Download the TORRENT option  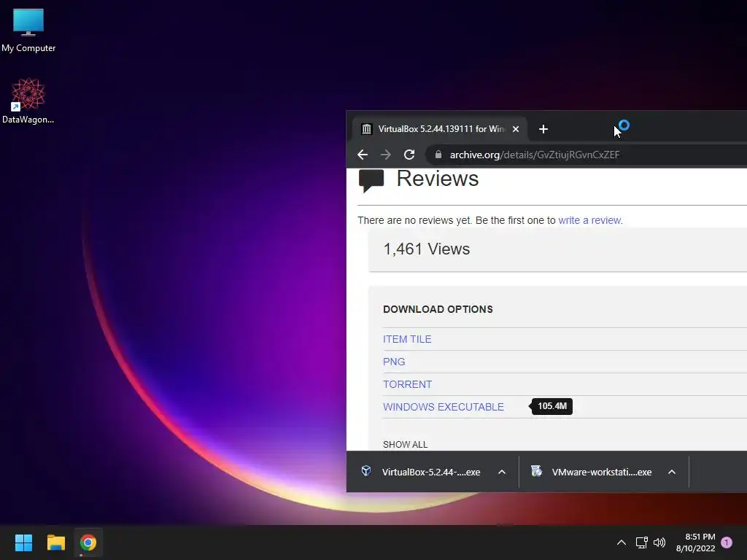tap(407, 384)
